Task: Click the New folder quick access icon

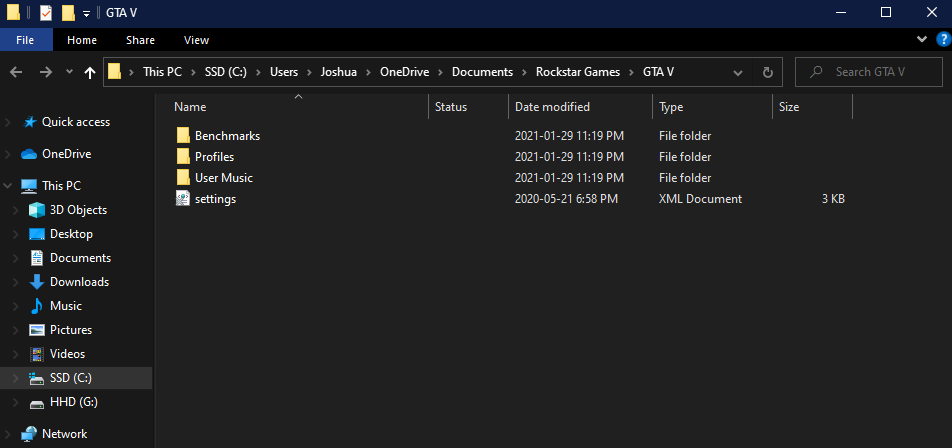Action: [68, 12]
